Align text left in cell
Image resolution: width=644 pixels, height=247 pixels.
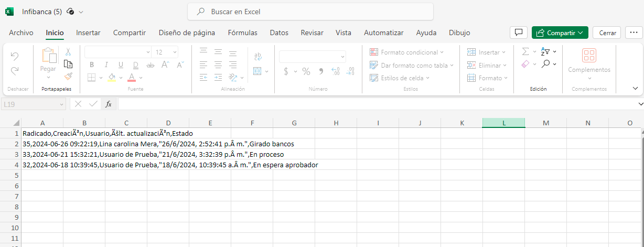pyautogui.click(x=203, y=65)
